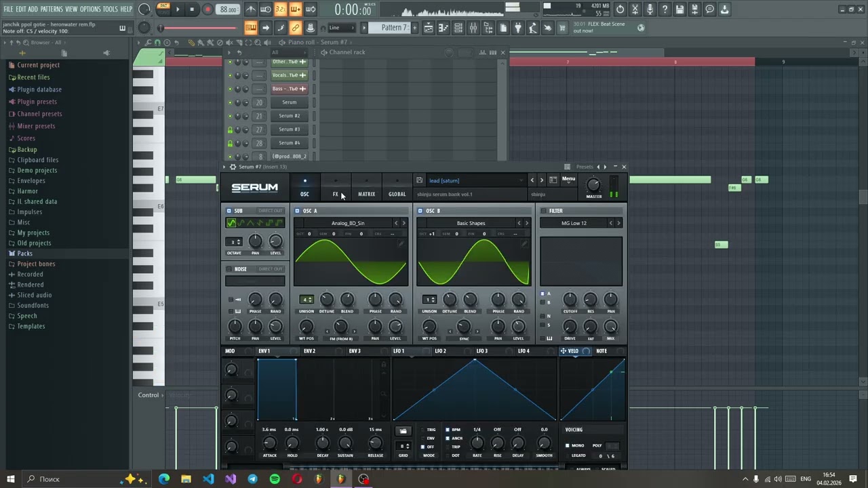868x488 pixels.
Task: Route OSC B to the filter
Action: coord(542,302)
